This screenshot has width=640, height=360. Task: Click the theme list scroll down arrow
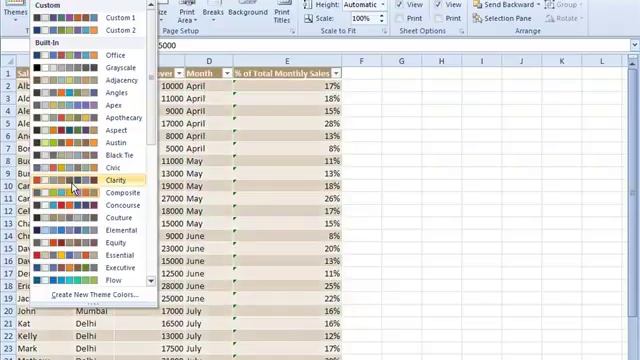[x=151, y=281]
